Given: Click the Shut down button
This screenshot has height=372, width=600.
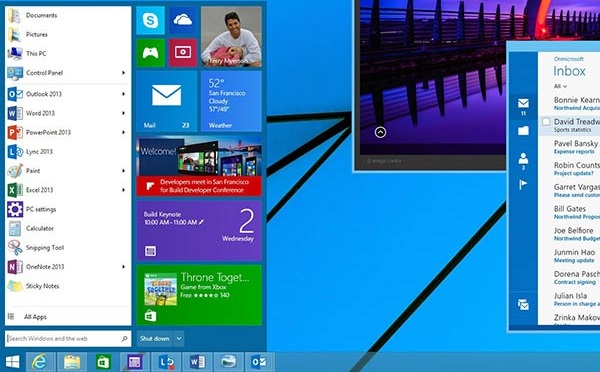Looking at the screenshot, I should pos(155,339).
